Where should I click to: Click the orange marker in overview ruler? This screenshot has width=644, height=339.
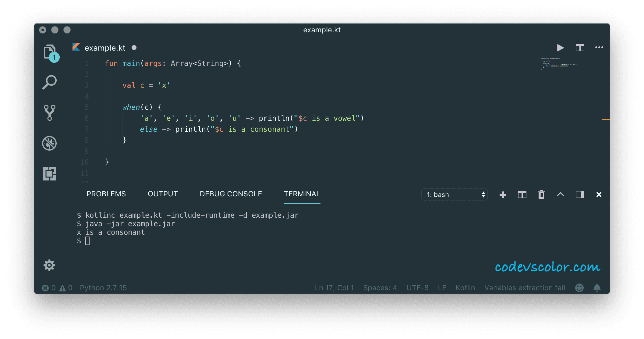coord(606,120)
